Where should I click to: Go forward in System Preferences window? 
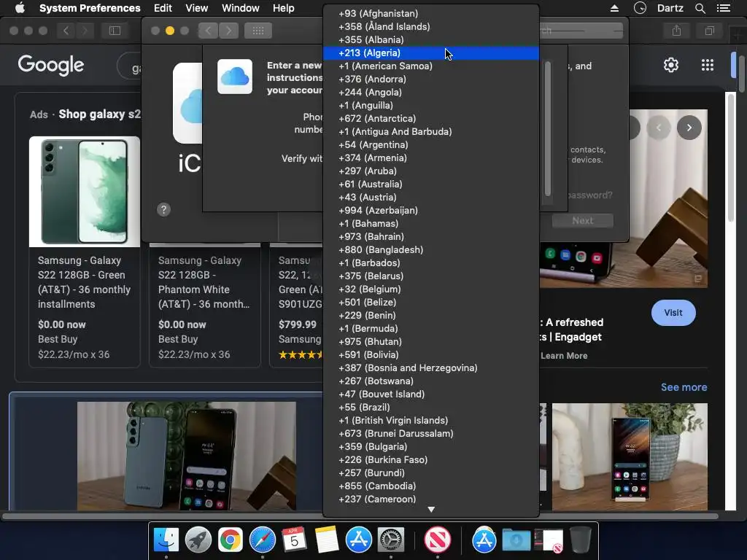[x=228, y=31]
